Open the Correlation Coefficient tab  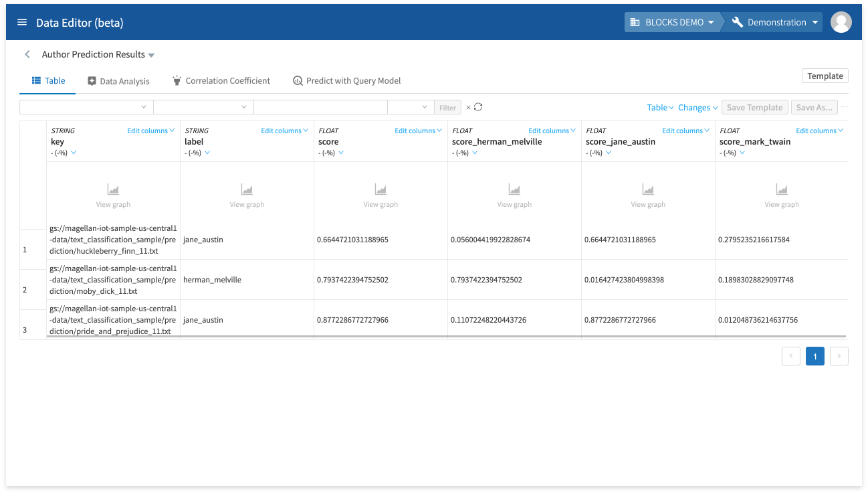pos(221,81)
